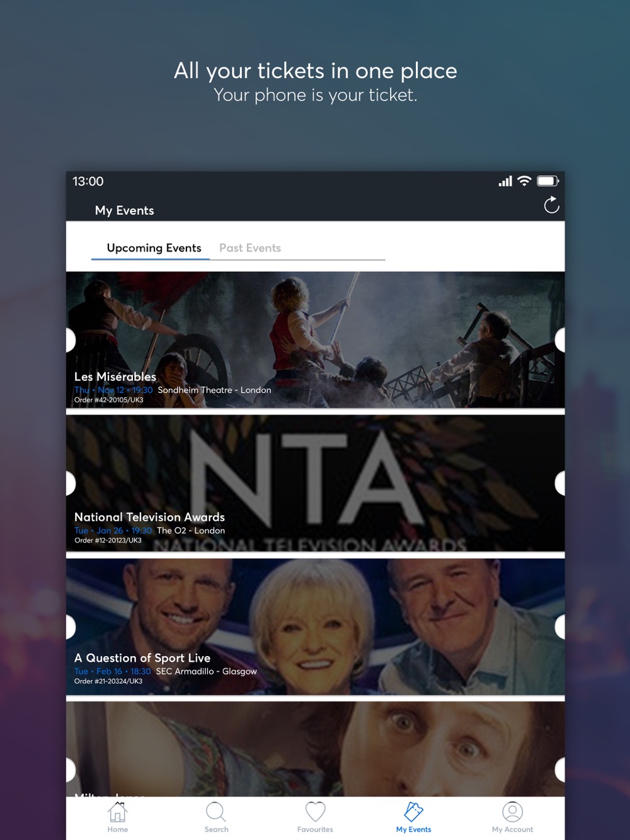The width and height of the screenshot is (630, 840).
Task: Tap The O2 - London venue text
Action: [191, 531]
